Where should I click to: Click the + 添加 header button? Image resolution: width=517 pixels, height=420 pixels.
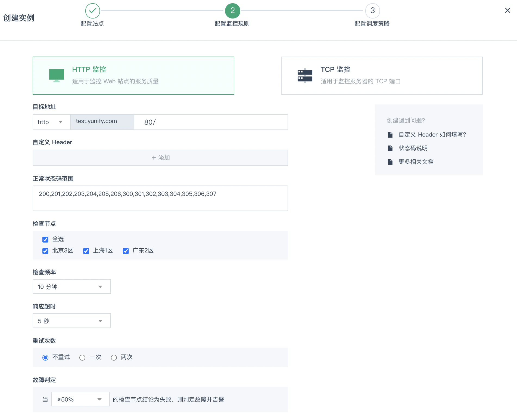160,158
